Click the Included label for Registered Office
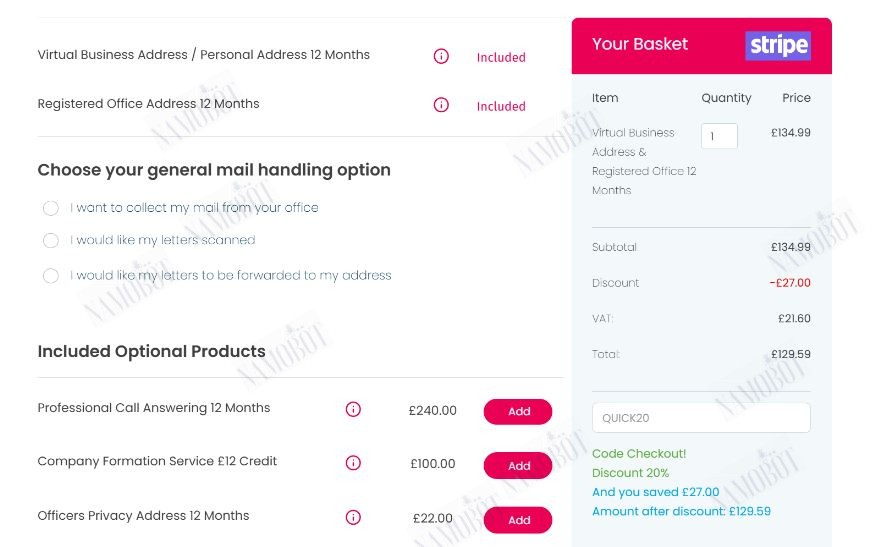Screen dimensions: 877x547 pyautogui.click(x=501, y=106)
